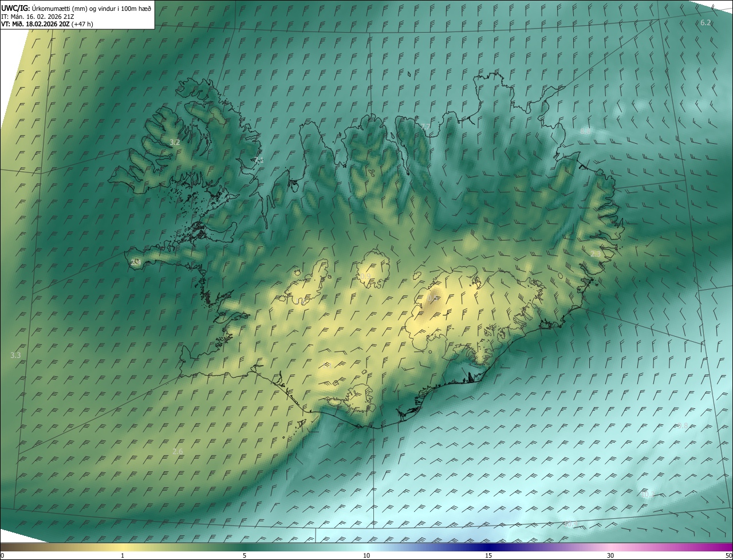Click the '2.6' value on the map
This screenshot has width=733, height=560.
(x=178, y=451)
